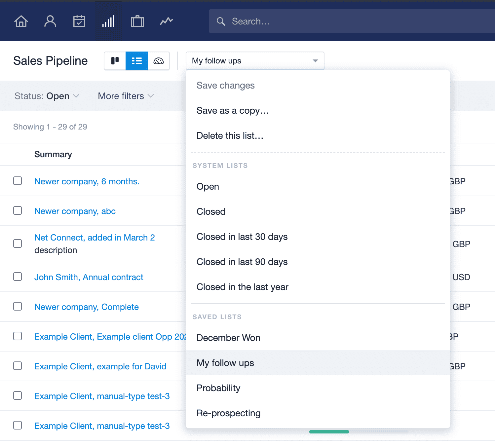This screenshot has width=495, height=448.
Task: Tick checkbox for Newer company, abc
Action: (18, 210)
